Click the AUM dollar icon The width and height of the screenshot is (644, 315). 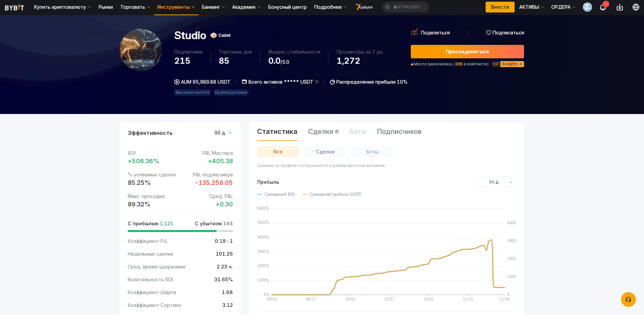tap(177, 82)
